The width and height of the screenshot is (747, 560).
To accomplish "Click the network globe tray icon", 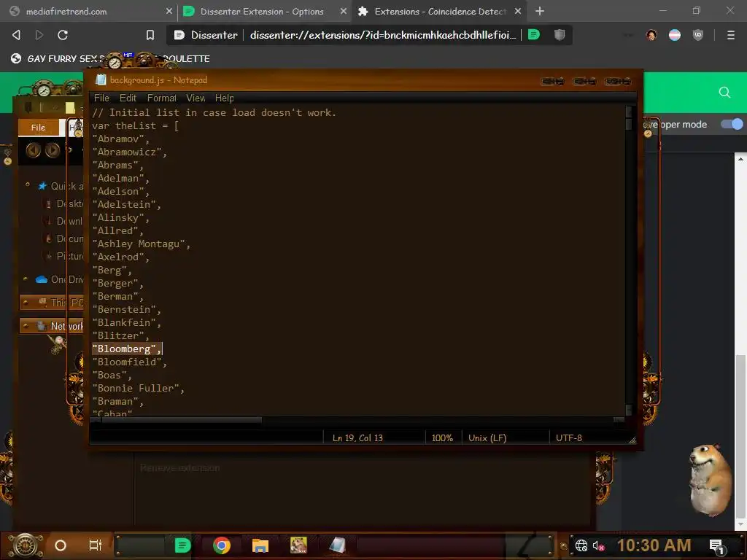I will coord(581,545).
